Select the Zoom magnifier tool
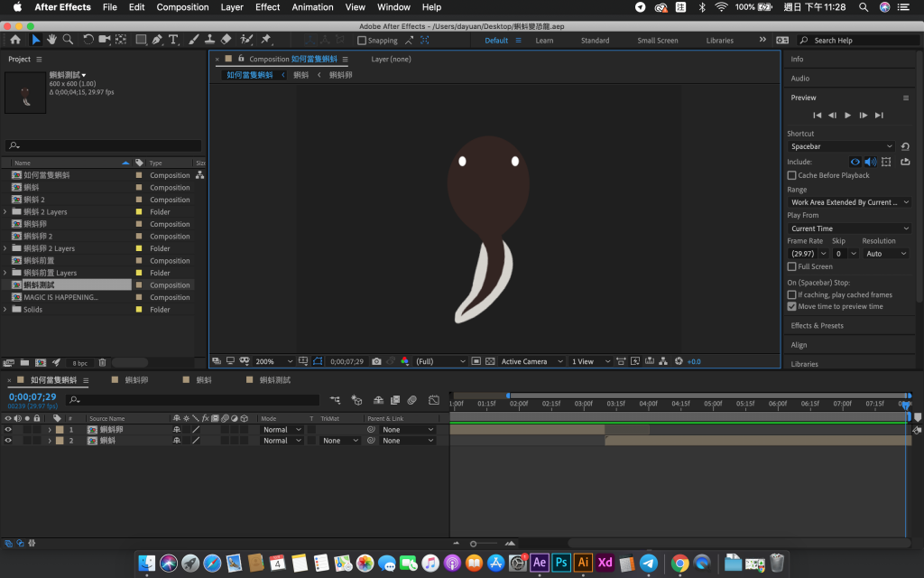This screenshot has height=578, width=924. 68,40
